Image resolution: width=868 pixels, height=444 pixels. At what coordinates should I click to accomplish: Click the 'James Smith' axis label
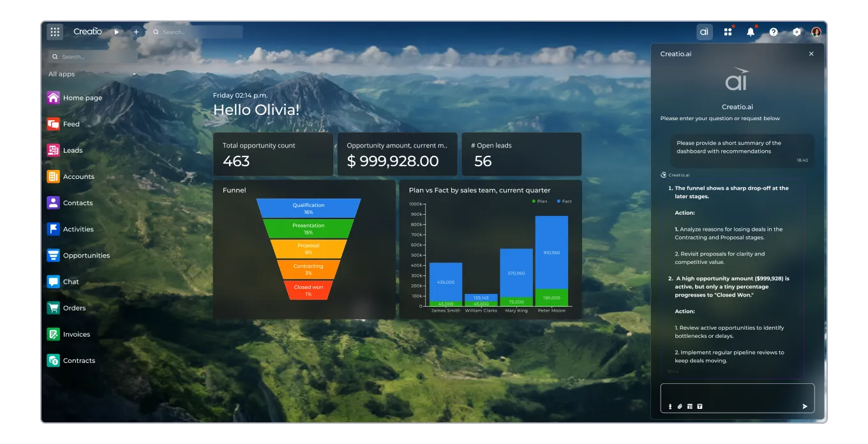445,311
